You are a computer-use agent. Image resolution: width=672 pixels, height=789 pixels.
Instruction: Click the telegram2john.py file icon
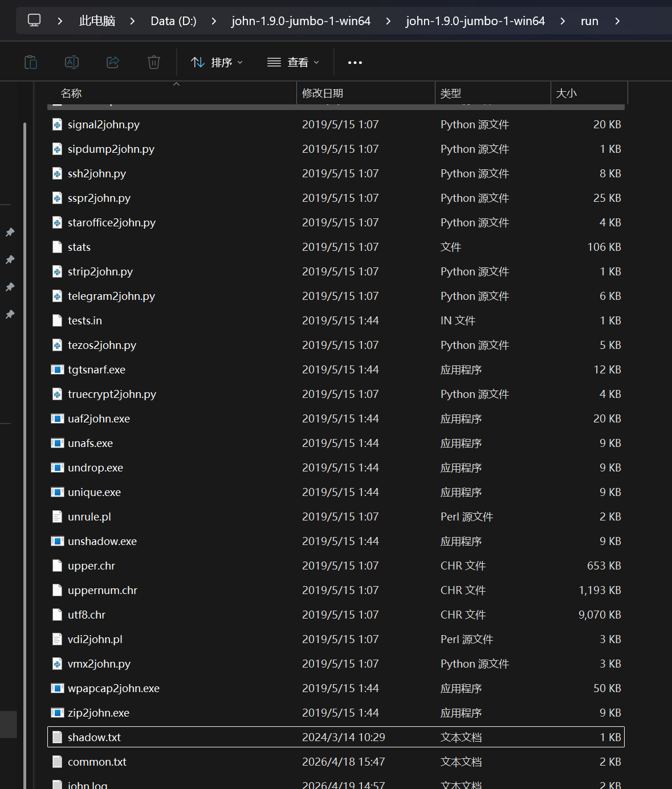point(57,296)
